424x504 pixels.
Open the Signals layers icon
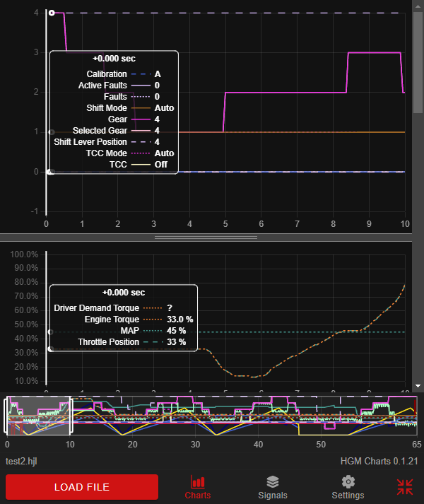point(272,482)
